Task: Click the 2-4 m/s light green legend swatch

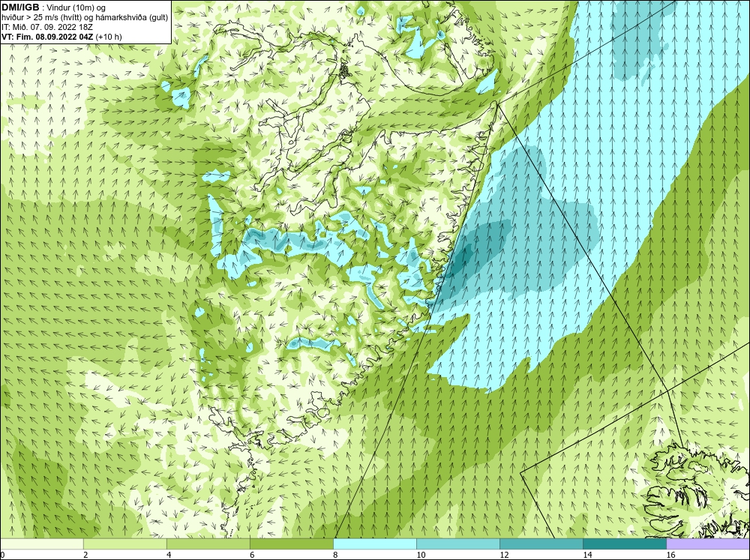Action: point(124,544)
